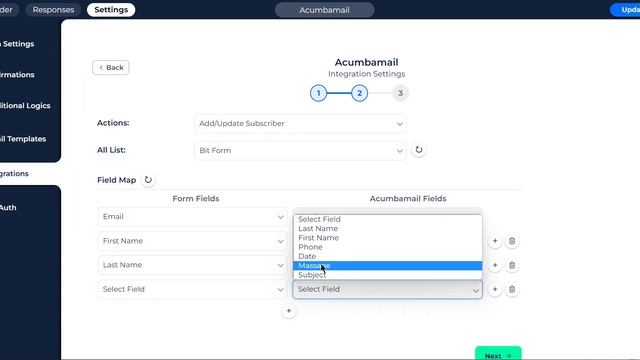The height and width of the screenshot is (360, 640).
Task: Open Integrations in sidebar
Action: tap(15, 173)
